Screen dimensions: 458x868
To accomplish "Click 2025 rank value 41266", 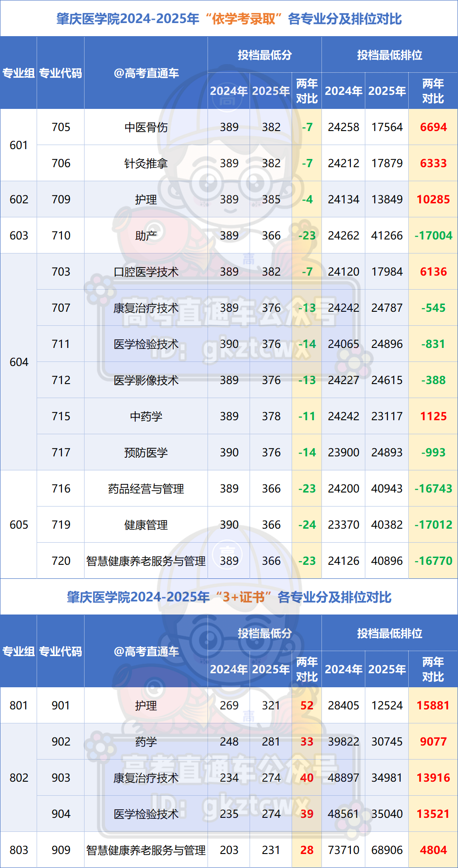I will coord(387,235).
